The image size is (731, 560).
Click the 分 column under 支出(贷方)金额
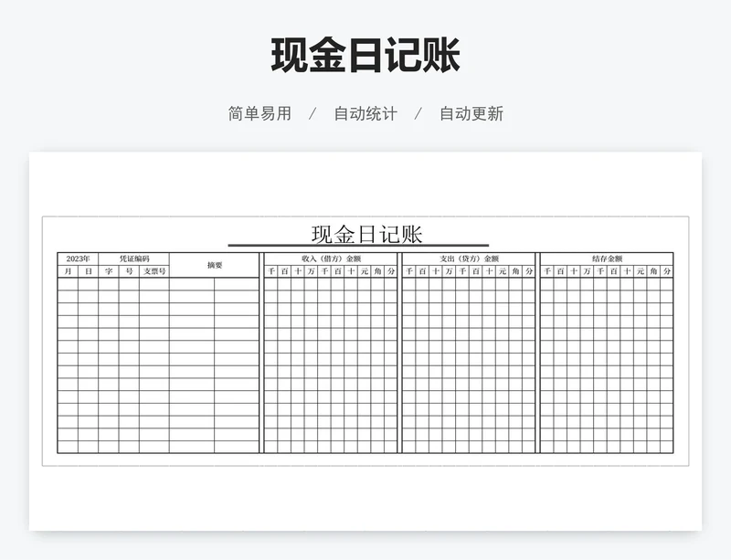coord(529,271)
